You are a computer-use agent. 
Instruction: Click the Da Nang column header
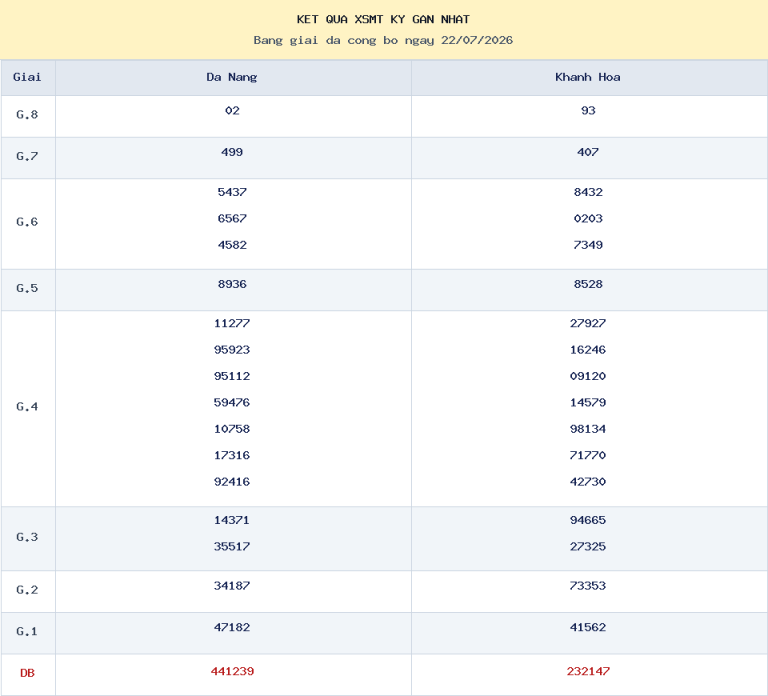(233, 77)
